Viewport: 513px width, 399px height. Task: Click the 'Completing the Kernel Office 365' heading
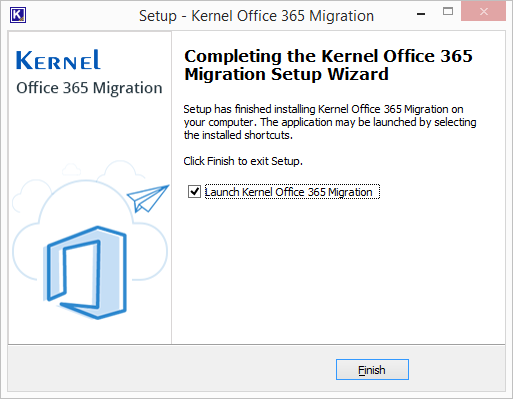click(x=328, y=56)
